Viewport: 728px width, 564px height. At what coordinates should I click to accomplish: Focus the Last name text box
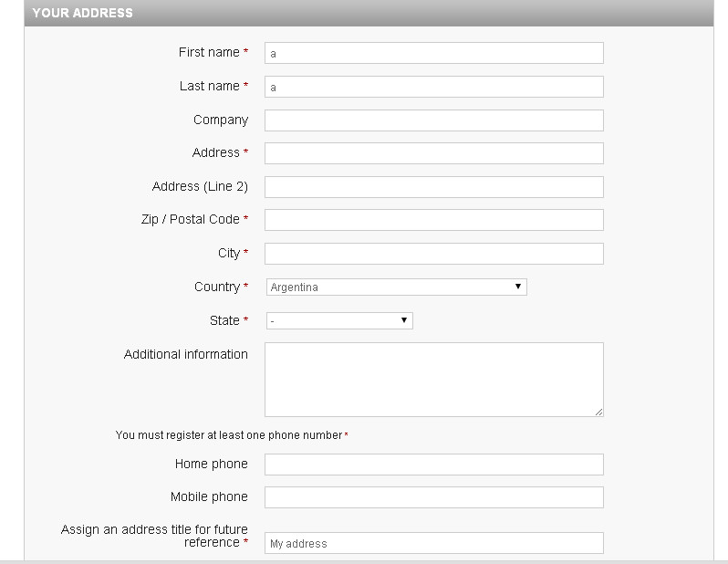(x=433, y=87)
